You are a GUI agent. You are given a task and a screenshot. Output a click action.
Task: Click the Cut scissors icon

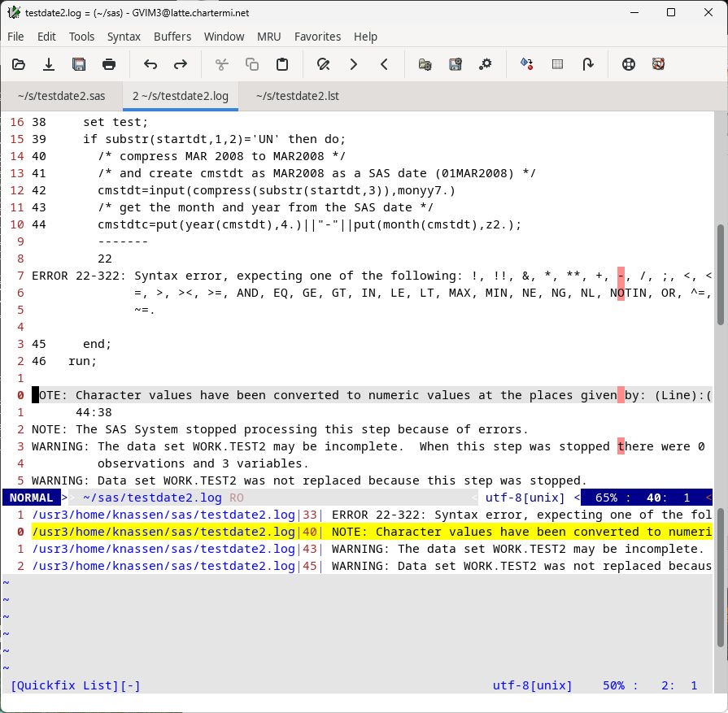(222, 64)
